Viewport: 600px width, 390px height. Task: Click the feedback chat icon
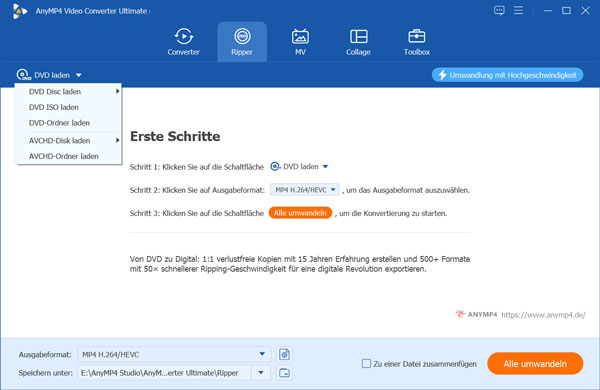coord(499,10)
